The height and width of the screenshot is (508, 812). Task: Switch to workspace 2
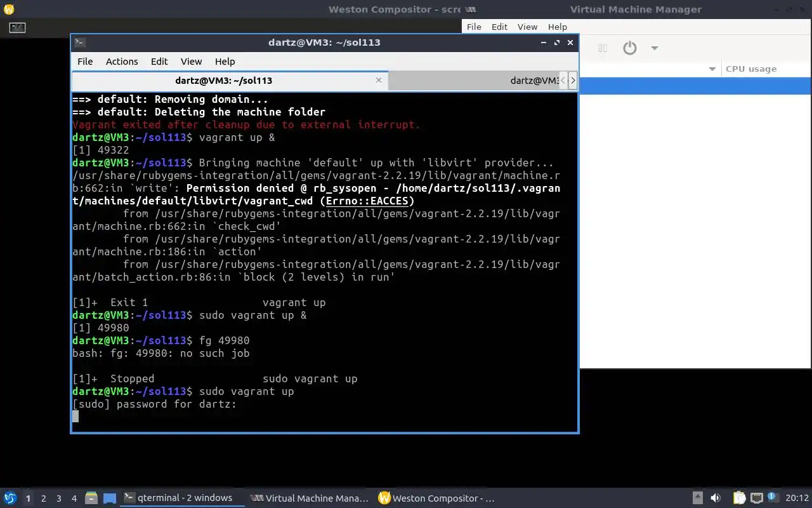[x=43, y=498]
